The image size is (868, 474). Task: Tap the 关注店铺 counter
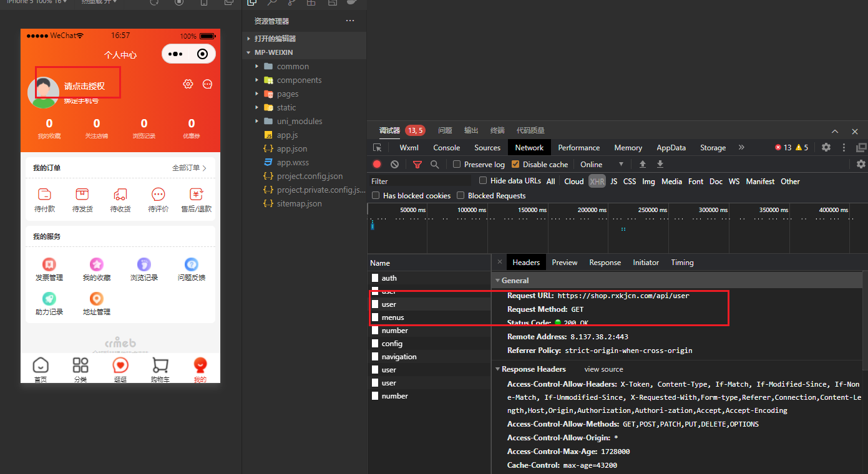97,128
